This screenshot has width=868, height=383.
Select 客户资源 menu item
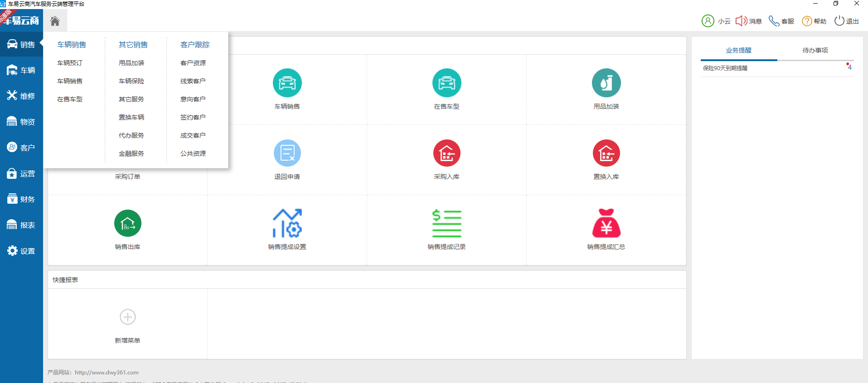193,63
